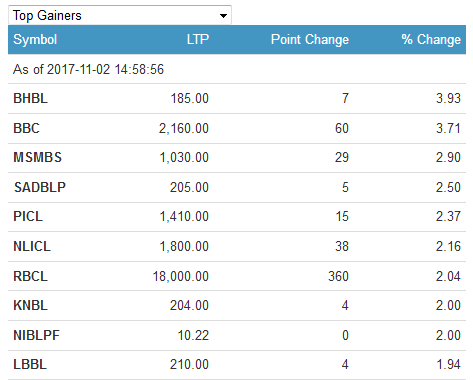The image size is (473, 380).
Task: Click the BHBL 3.93 percent change
Action: pyautogui.click(x=448, y=98)
